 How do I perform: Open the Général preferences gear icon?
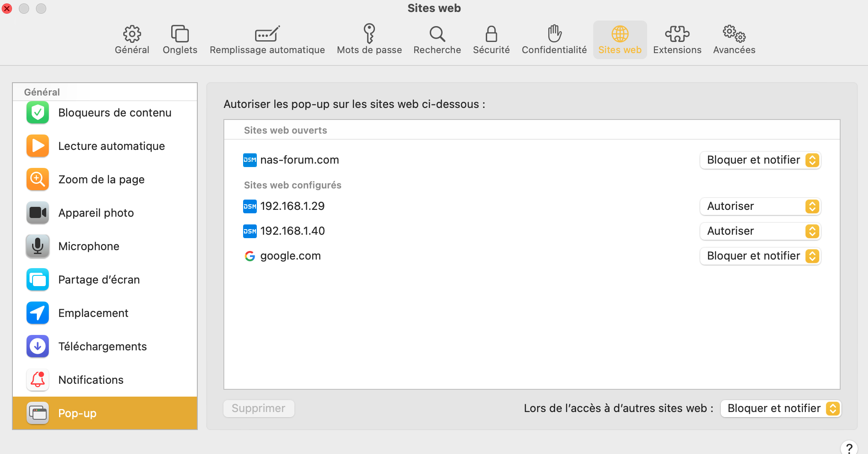[x=132, y=33]
